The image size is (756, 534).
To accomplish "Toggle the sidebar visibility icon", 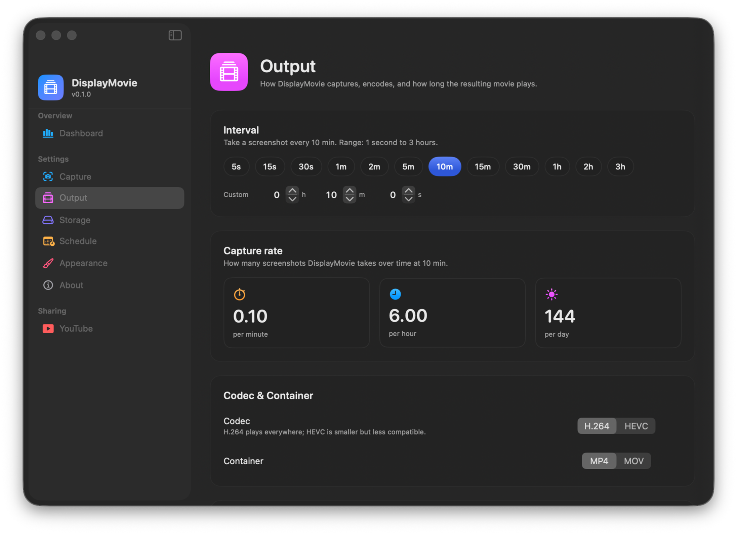I will 175,35.
